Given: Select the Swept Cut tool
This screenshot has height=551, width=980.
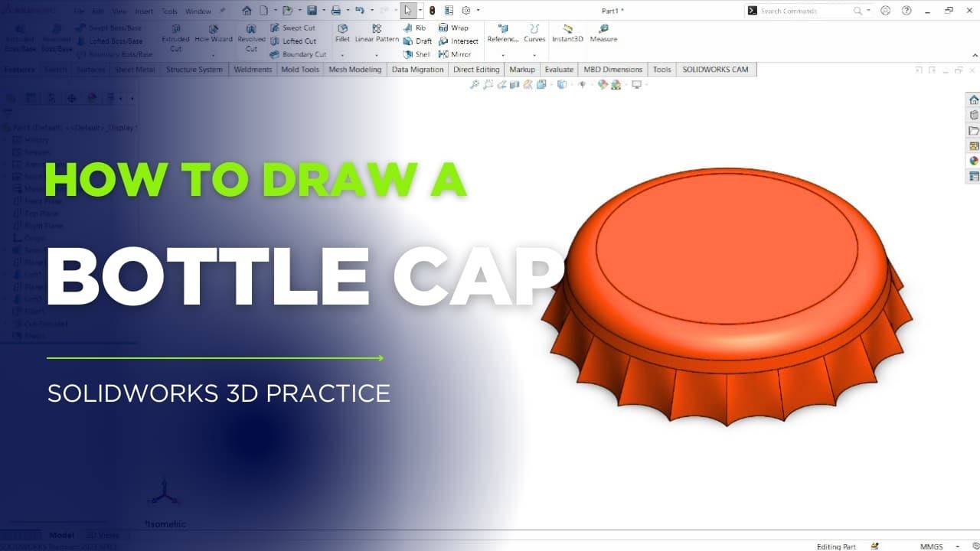Looking at the screenshot, I should point(292,28).
